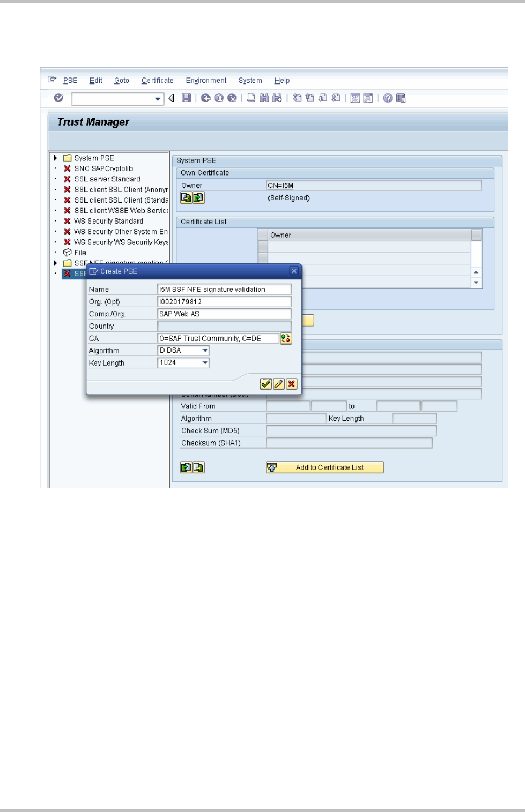Go to the First Page icon
The width and height of the screenshot is (525, 812).
pos(297,98)
